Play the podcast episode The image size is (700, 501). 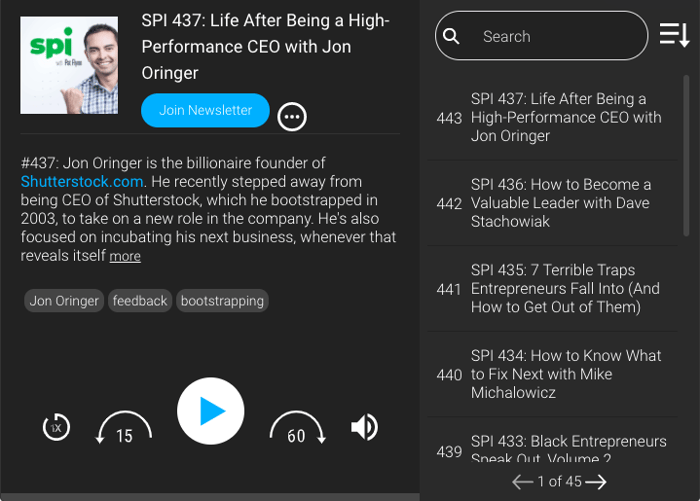(x=210, y=411)
